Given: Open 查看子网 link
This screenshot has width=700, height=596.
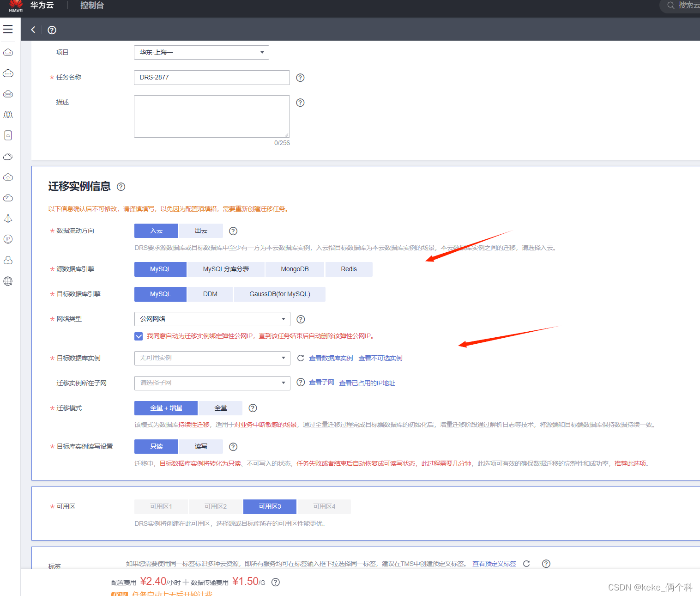Looking at the screenshot, I should tap(321, 383).
